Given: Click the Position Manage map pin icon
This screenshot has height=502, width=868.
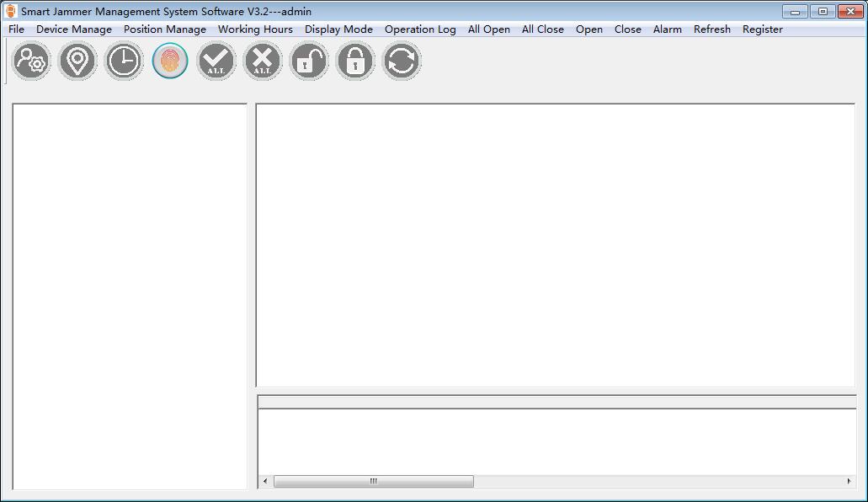Looking at the screenshot, I should [78, 61].
